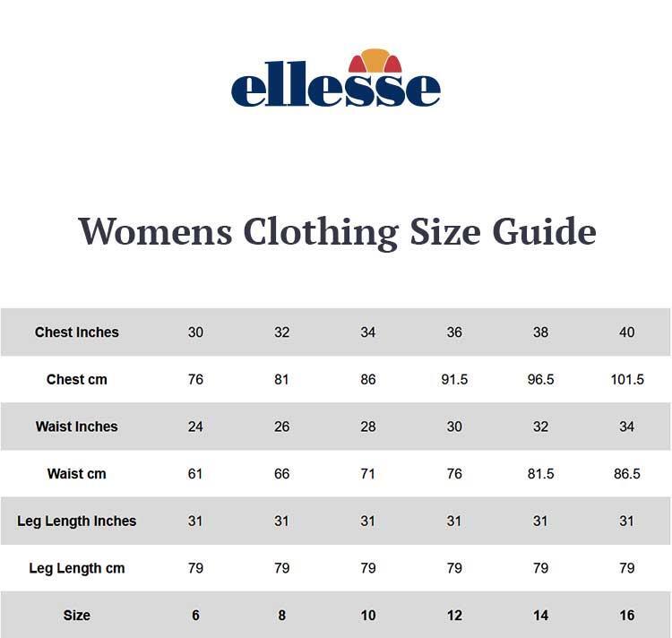Click the Womens Clothing Size Guide heading

point(337,232)
